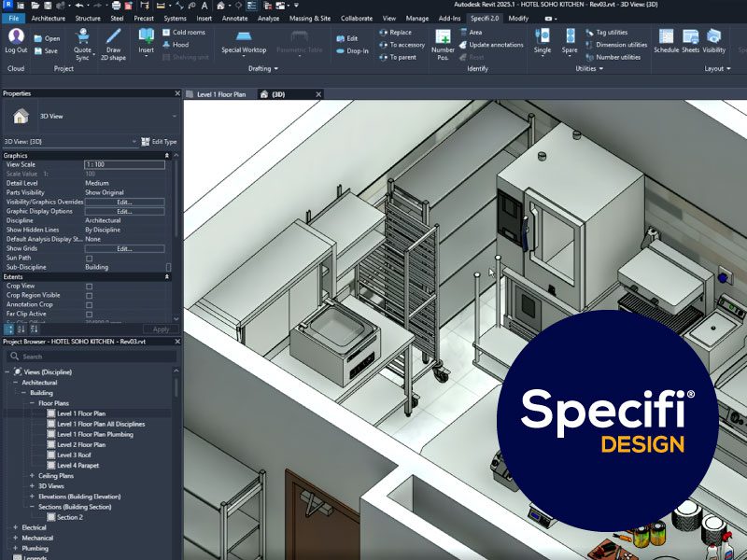Click the View Scale value field

coord(124,165)
